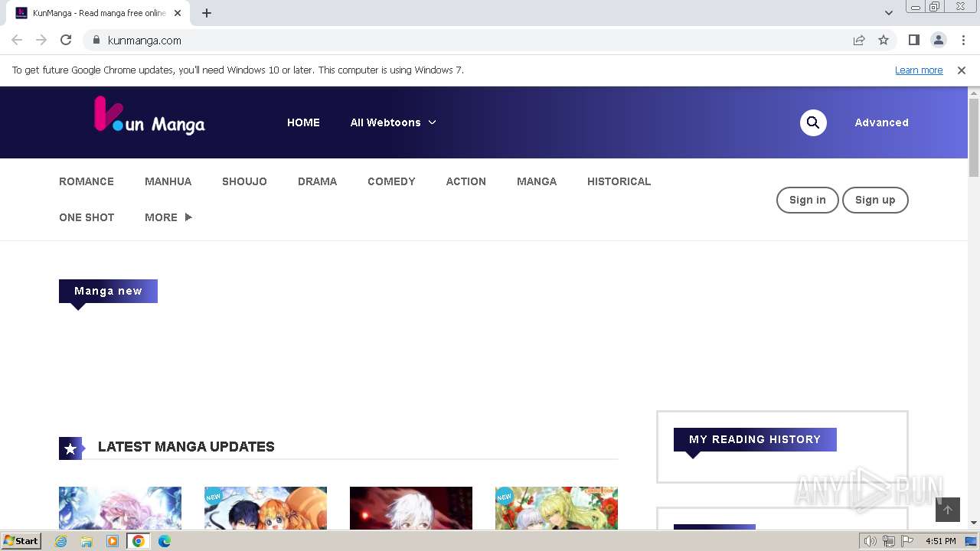Open first manga thumbnail with pink-haired character
Image resolution: width=980 pixels, height=551 pixels.
pos(120,508)
